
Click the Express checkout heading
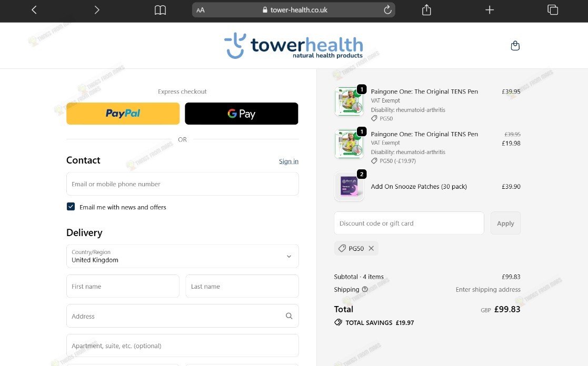click(182, 91)
